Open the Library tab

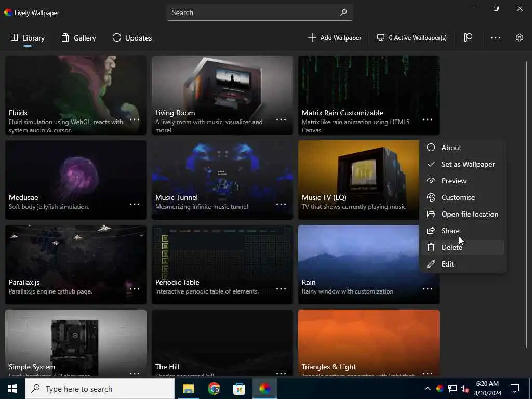point(28,37)
